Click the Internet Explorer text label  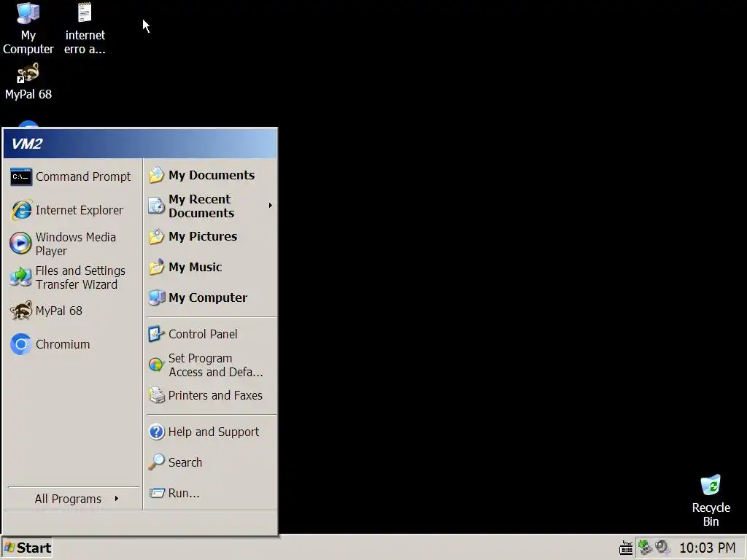pos(79,210)
